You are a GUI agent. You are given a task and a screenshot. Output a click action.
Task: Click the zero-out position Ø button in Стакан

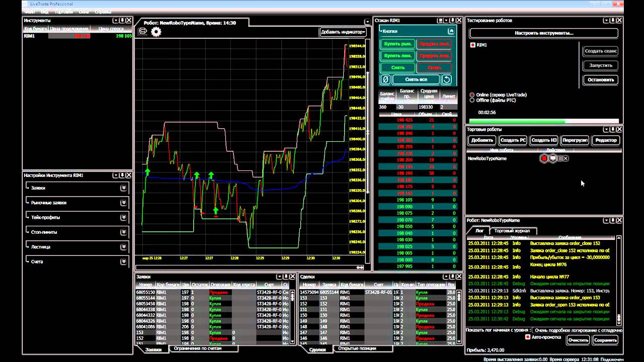point(385,79)
